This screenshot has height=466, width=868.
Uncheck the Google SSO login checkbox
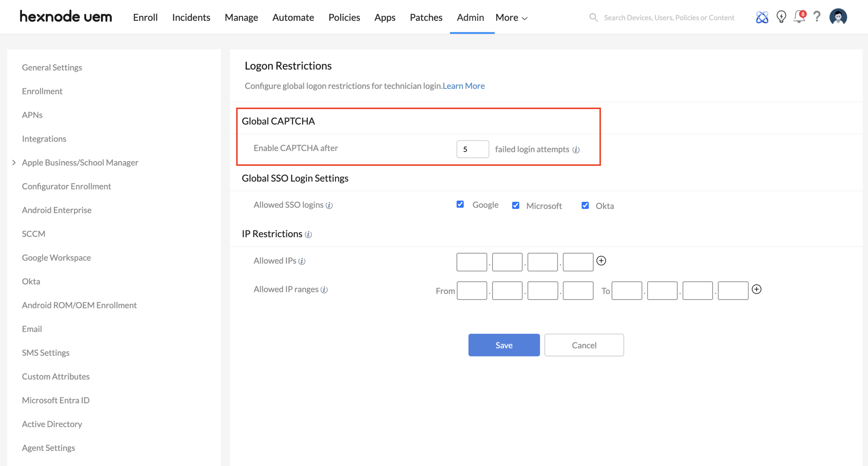[460, 205]
